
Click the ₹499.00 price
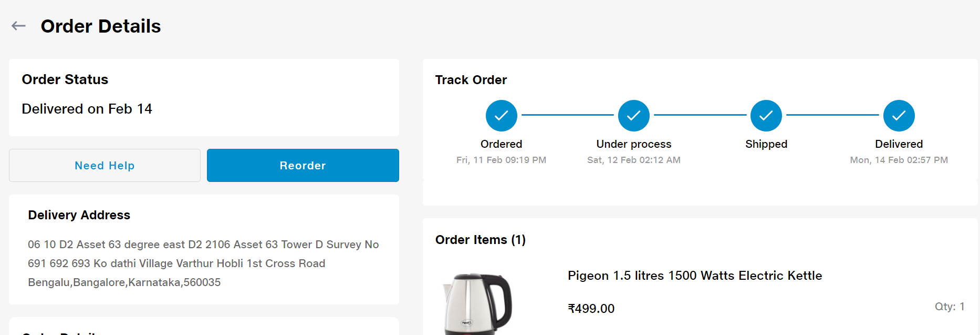pos(591,309)
